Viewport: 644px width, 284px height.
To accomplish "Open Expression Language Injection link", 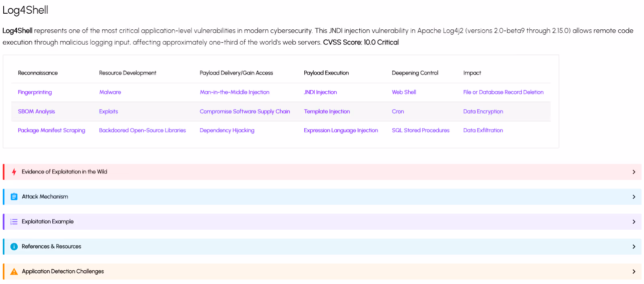I will pyautogui.click(x=341, y=130).
